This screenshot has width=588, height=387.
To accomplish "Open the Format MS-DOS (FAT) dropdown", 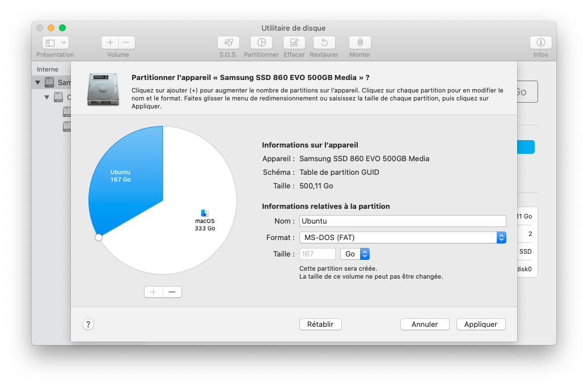I will (x=402, y=238).
